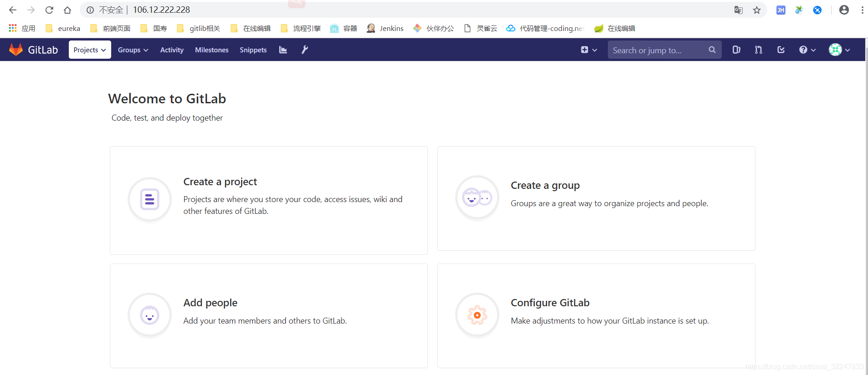The height and width of the screenshot is (375, 868).
Task: Open the last 在线编辑 bookmark with leaf icon
Action: pyautogui.click(x=615, y=28)
